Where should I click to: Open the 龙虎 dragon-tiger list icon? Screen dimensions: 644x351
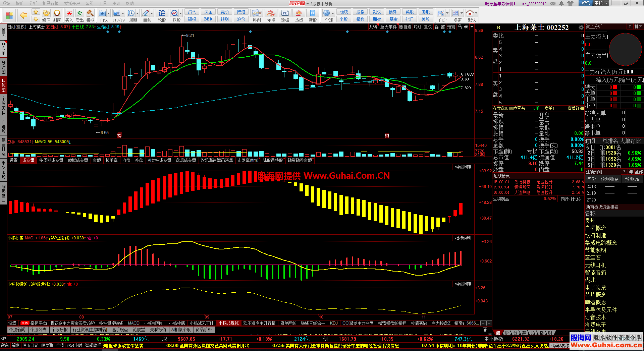pyautogui.click(x=271, y=13)
